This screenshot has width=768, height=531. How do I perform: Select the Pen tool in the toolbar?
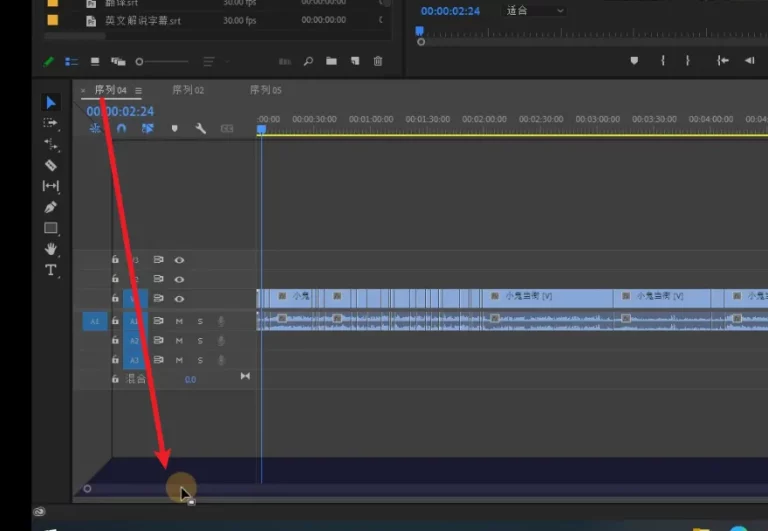coord(51,207)
